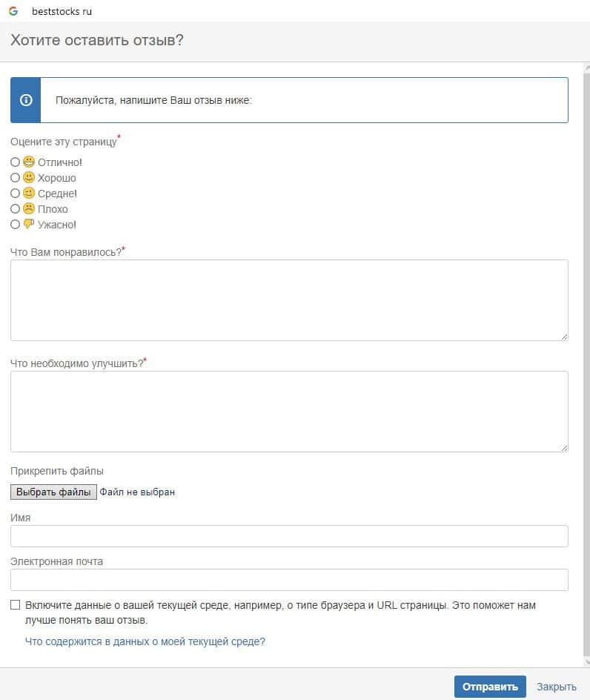Focus the Электронная почта field

[289, 580]
